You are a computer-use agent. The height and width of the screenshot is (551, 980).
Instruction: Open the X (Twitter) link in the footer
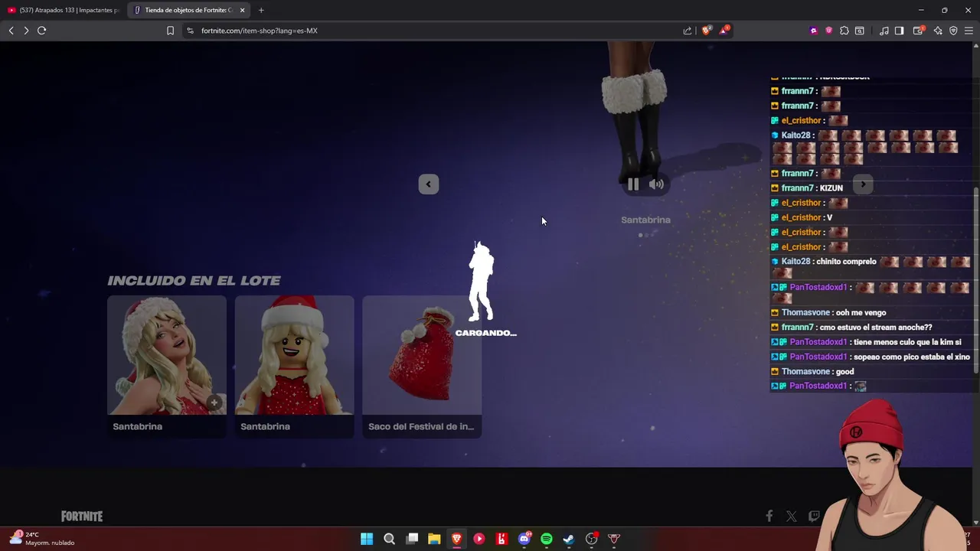792,517
